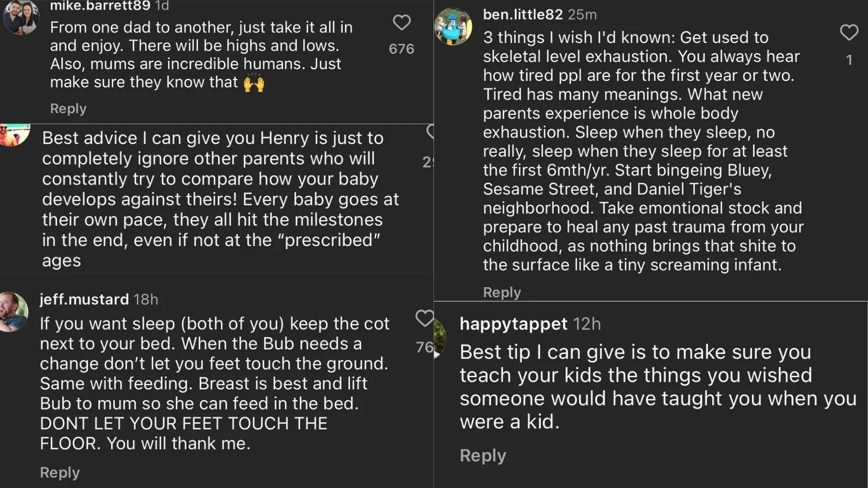
Task: Tap the heart on ben.little82's comment
Action: [x=849, y=33]
